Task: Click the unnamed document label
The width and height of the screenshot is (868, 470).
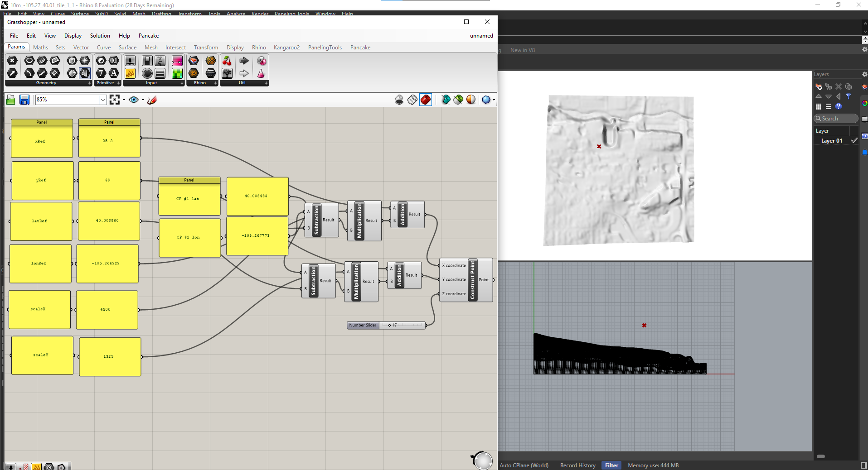Action: (x=481, y=36)
